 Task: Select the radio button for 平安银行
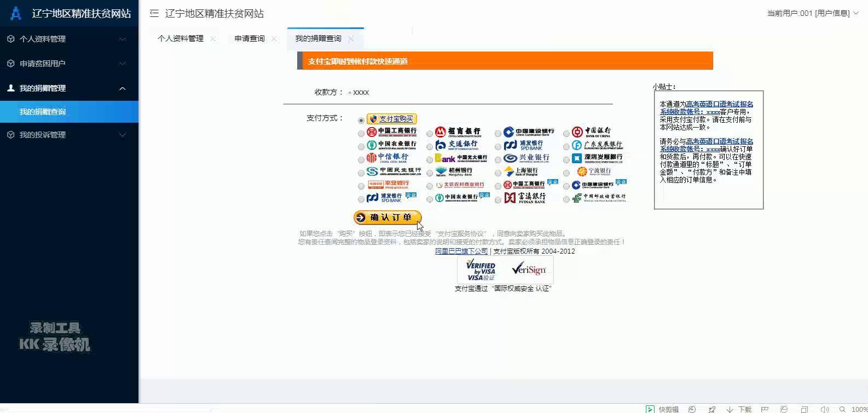pos(361,186)
